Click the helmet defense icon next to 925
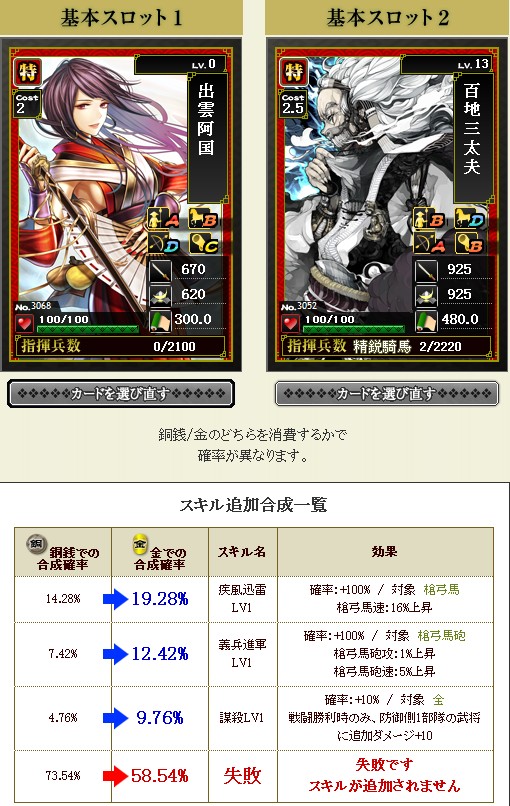Viewport: 510px width, 806px height. pyautogui.click(x=426, y=295)
